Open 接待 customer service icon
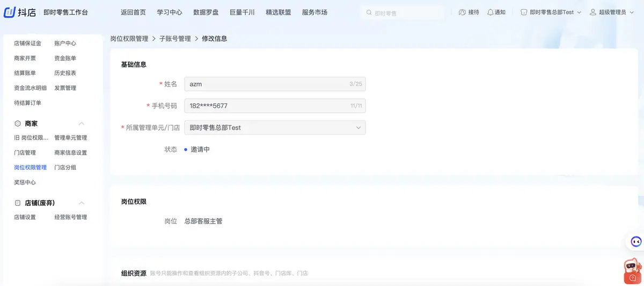The height and width of the screenshot is (286, 644). [x=463, y=12]
